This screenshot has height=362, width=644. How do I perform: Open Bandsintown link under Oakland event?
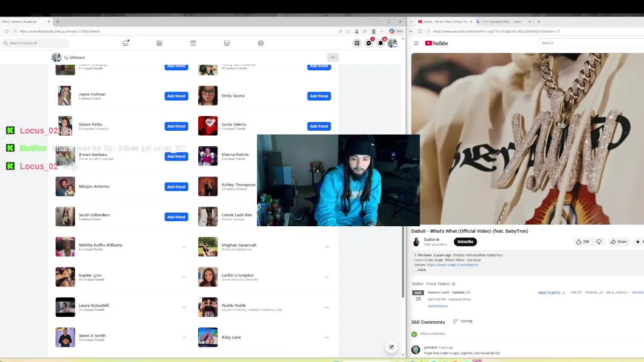(x=438, y=306)
